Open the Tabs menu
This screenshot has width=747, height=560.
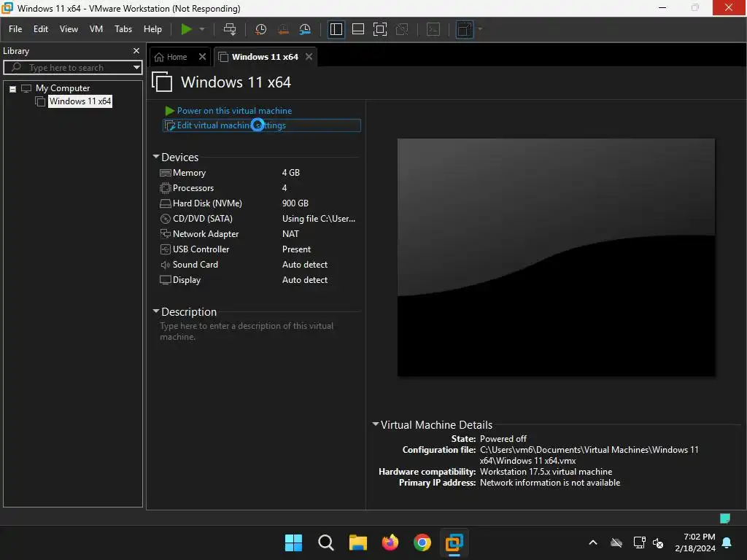(123, 29)
